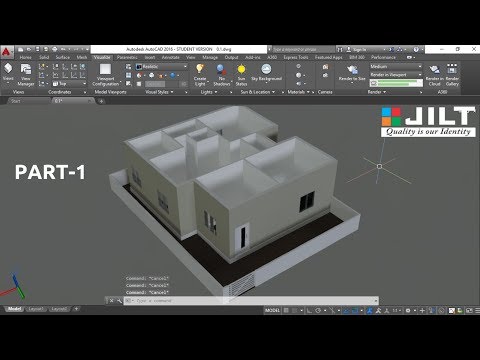
Task: Open the Solid ribbon tab
Action: (44, 57)
